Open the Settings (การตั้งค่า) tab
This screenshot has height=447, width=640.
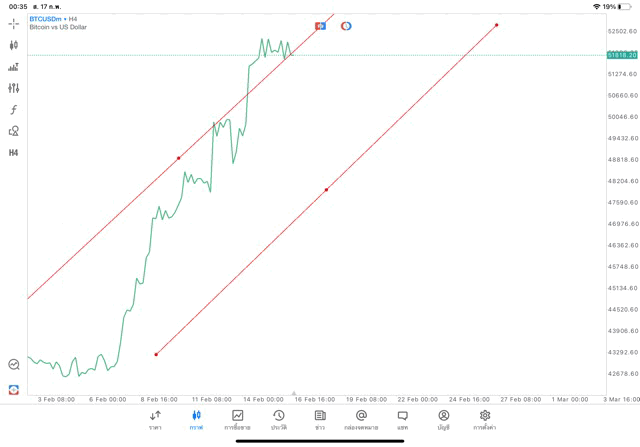pyautogui.click(x=485, y=419)
